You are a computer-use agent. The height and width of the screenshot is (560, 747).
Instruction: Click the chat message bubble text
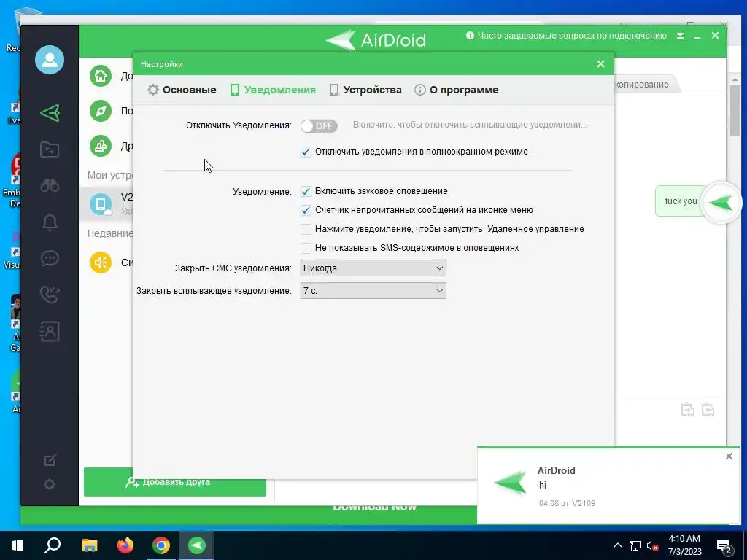681,201
